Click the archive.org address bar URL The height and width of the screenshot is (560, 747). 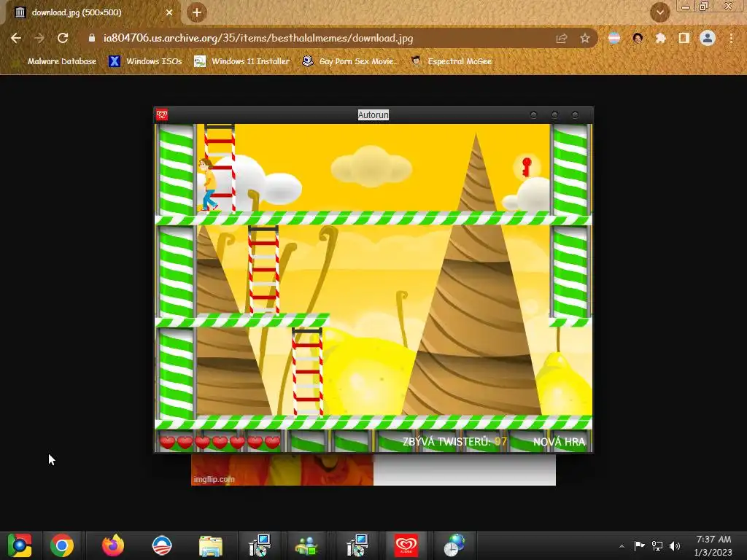258,38
